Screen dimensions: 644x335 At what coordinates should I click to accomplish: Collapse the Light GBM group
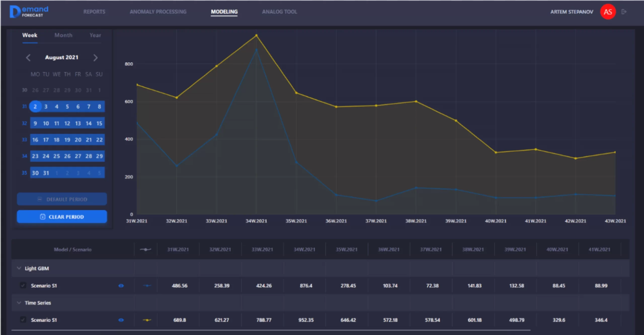[19, 268]
